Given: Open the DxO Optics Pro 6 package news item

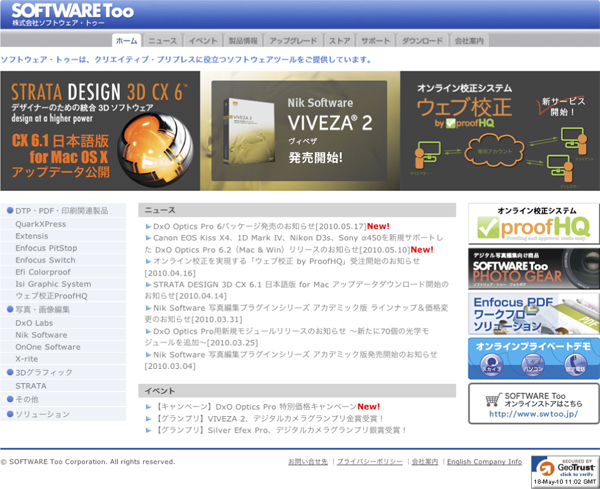Looking at the screenshot, I should [x=260, y=227].
